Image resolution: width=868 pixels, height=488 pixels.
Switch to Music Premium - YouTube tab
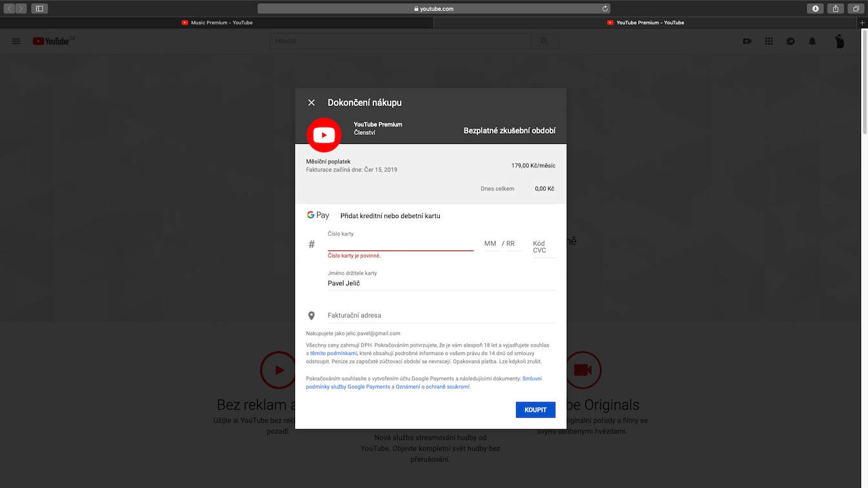[217, 23]
